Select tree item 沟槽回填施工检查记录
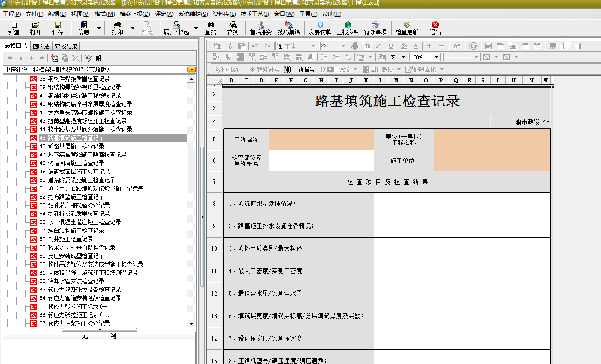 click(76, 163)
